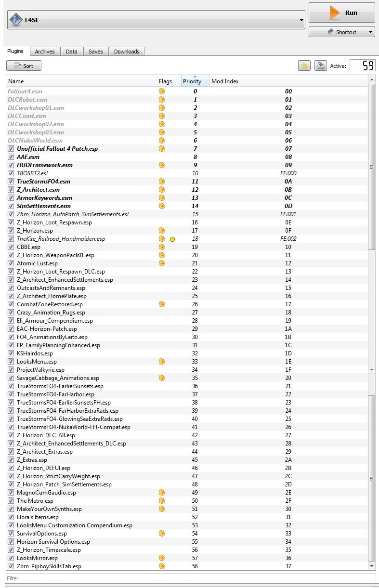Sort by the Priority column header
Screen dimensions: 379x588
195,81
